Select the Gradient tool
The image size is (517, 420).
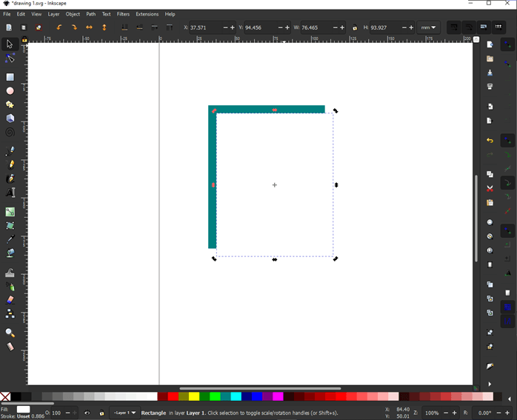point(10,212)
